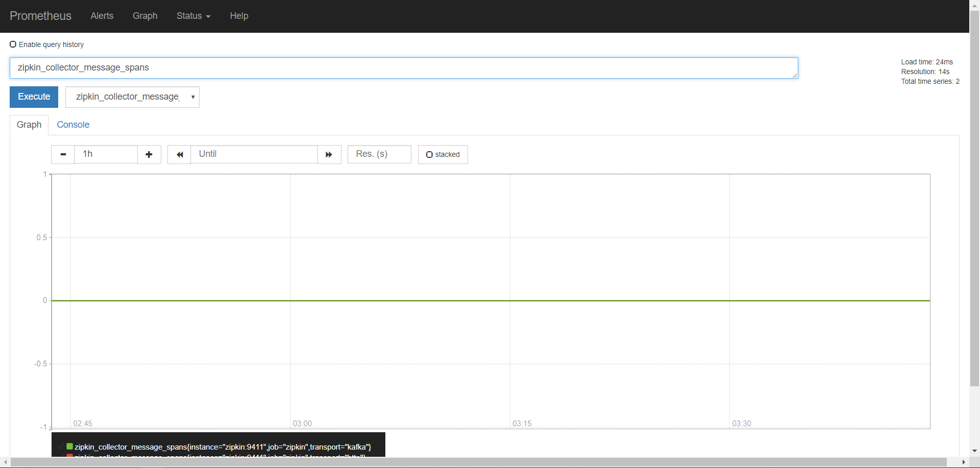This screenshot has height=468, width=980.
Task: Toggle the stacked graph checkbox
Action: coord(429,154)
